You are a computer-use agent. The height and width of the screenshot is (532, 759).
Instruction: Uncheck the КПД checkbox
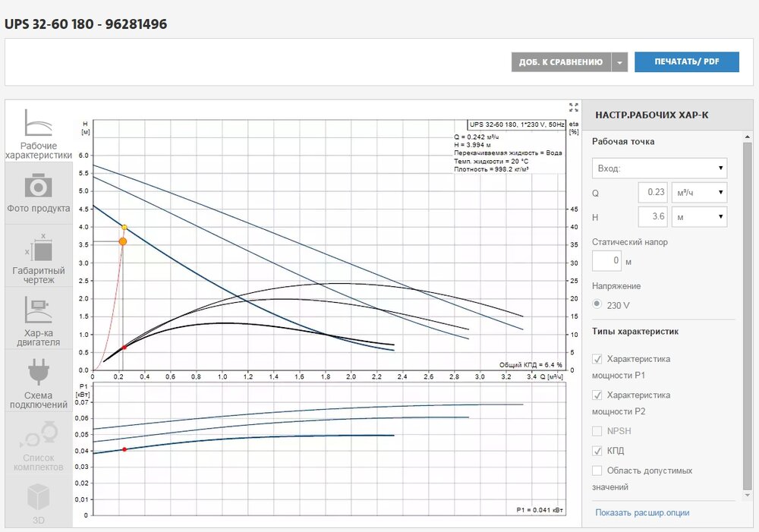pyautogui.click(x=597, y=451)
